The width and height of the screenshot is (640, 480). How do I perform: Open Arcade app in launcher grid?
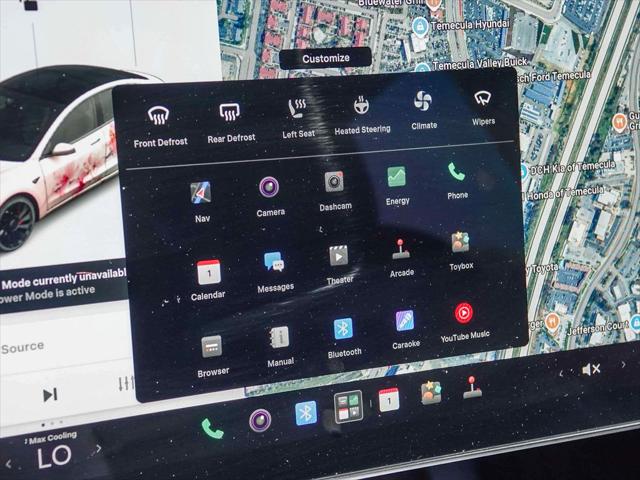tap(401, 258)
